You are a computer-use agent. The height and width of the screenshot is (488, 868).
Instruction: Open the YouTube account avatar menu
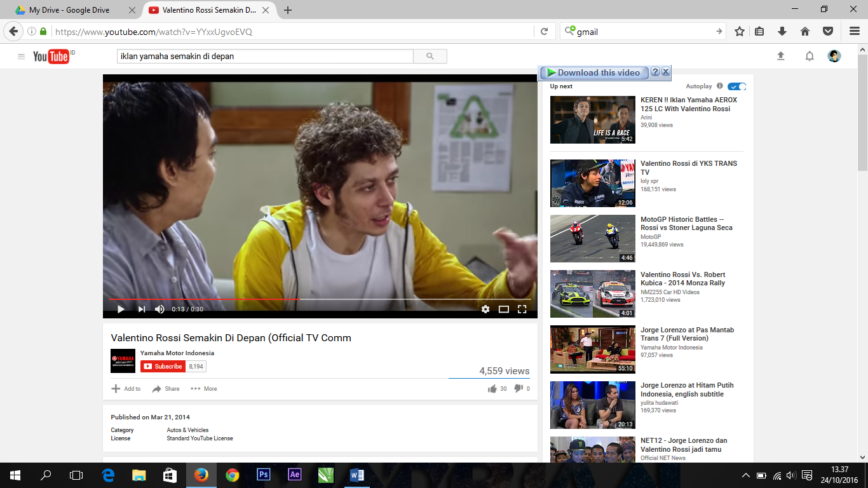pyautogui.click(x=834, y=56)
